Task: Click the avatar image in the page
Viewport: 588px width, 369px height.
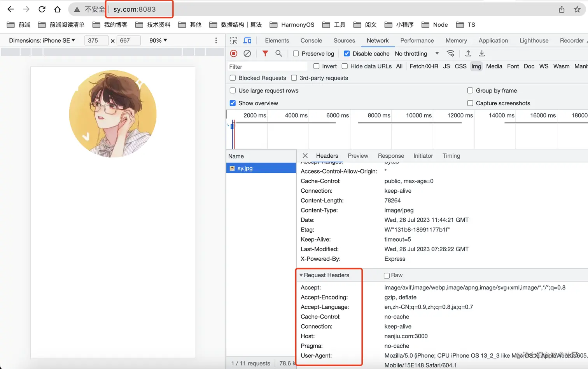Action: click(113, 114)
